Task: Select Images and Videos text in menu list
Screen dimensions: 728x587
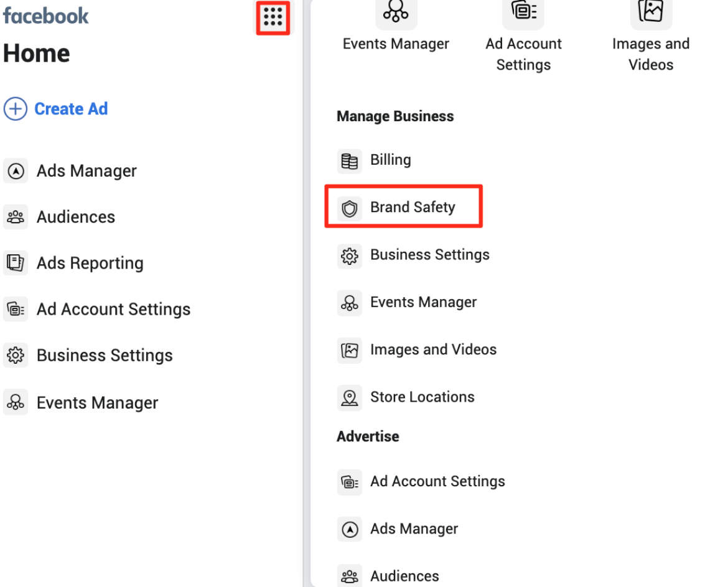Action: point(434,349)
